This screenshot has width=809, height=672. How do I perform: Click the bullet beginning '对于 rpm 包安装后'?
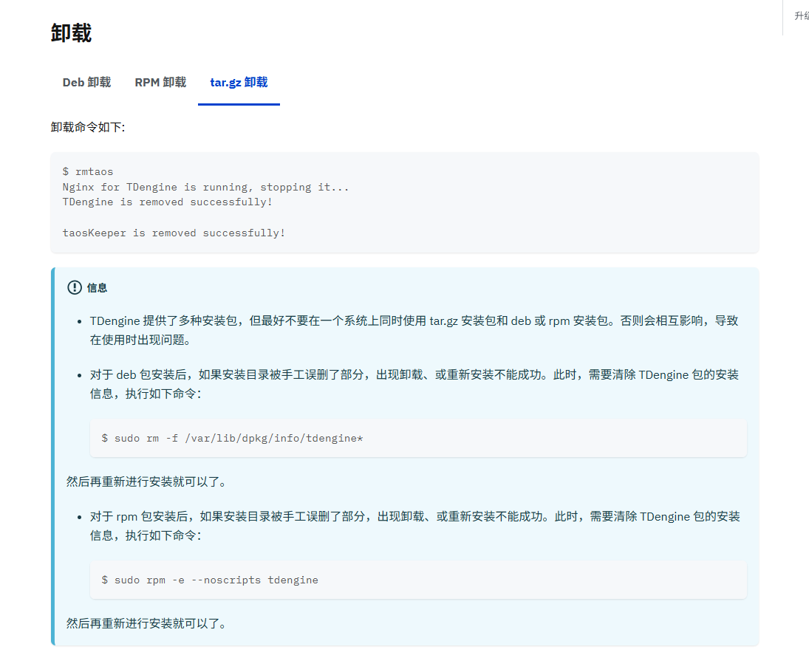point(414,526)
